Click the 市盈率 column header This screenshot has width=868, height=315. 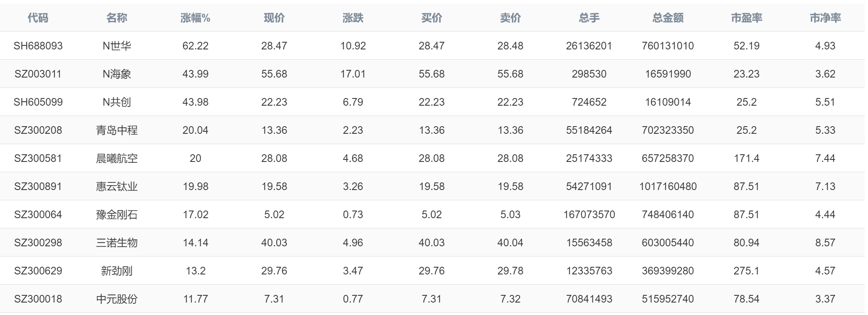746,18
